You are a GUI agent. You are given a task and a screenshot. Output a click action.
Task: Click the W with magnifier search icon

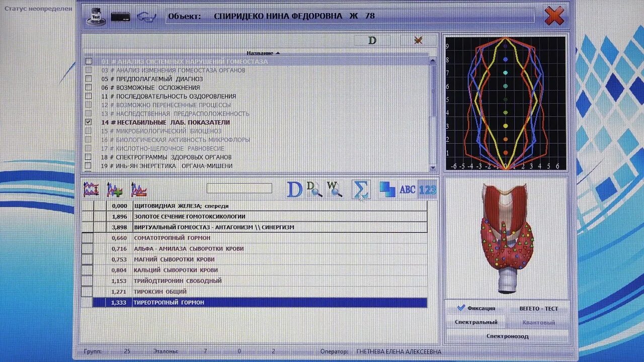point(334,189)
